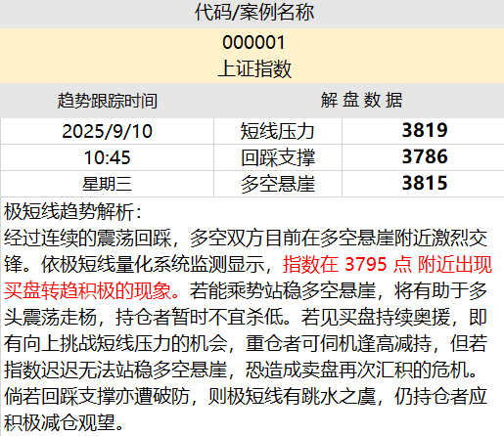
Task: Select the stock code 000001
Action: (253, 43)
